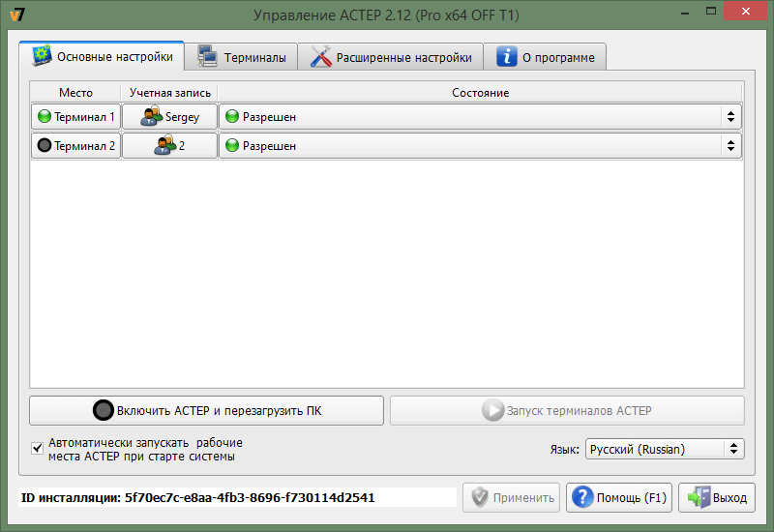The width and height of the screenshot is (774, 532).
Task: Close the ASTER control window
Action: pyautogui.click(x=746, y=11)
